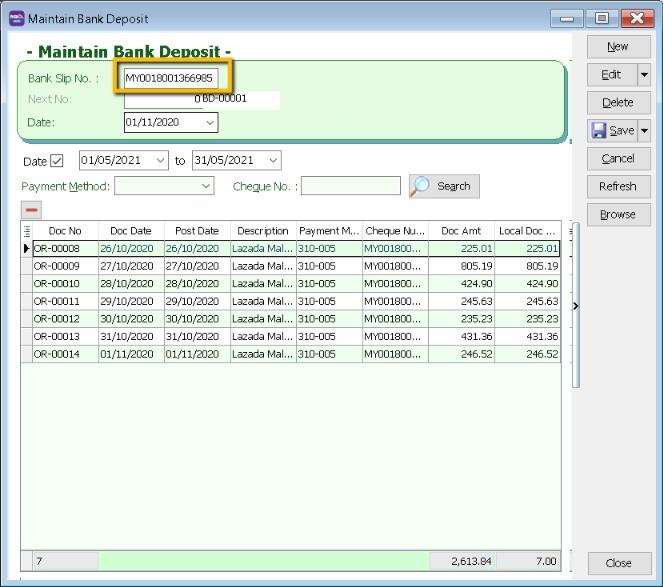Image resolution: width=663 pixels, height=587 pixels.
Task: Open the Save button dropdown arrow
Action: pos(643,131)
